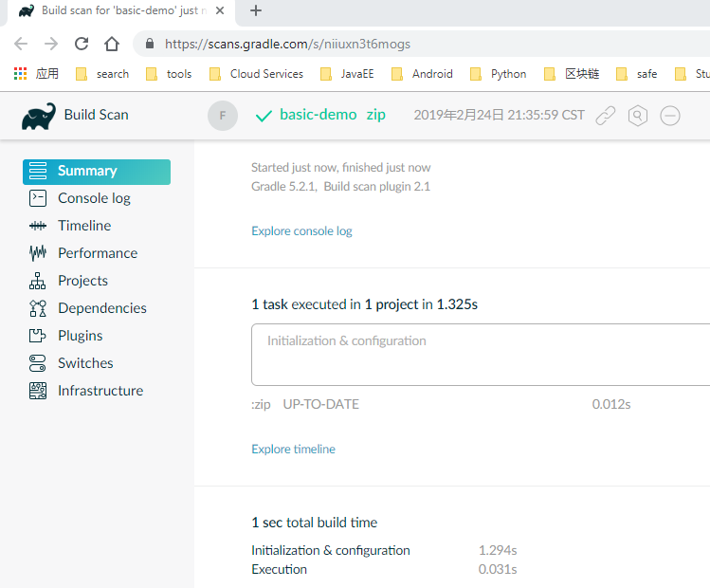This screenshot has width=710, height=588.
Task: Open the Python bookmarks folder
Action: [x=498, y=74]
